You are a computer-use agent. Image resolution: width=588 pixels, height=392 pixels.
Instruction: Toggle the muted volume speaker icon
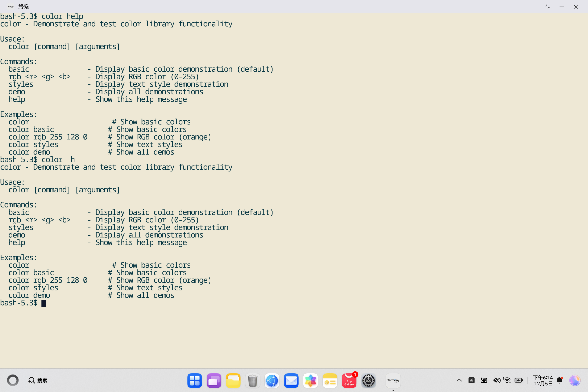496,380
